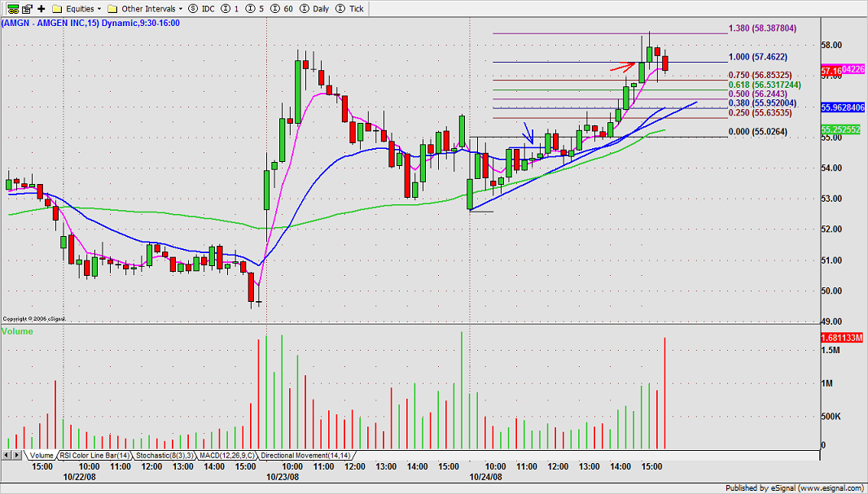Select the Volume study tab
Viewport: 868px width, 494px height.
(x=41, y=455)
